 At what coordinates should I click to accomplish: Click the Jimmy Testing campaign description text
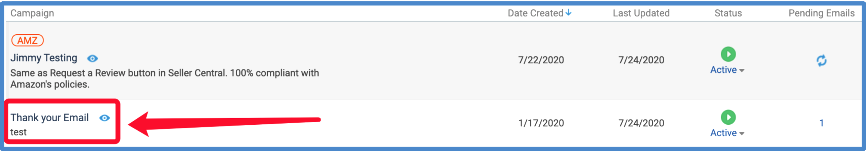pyautogui.click(x=165, y=79)
